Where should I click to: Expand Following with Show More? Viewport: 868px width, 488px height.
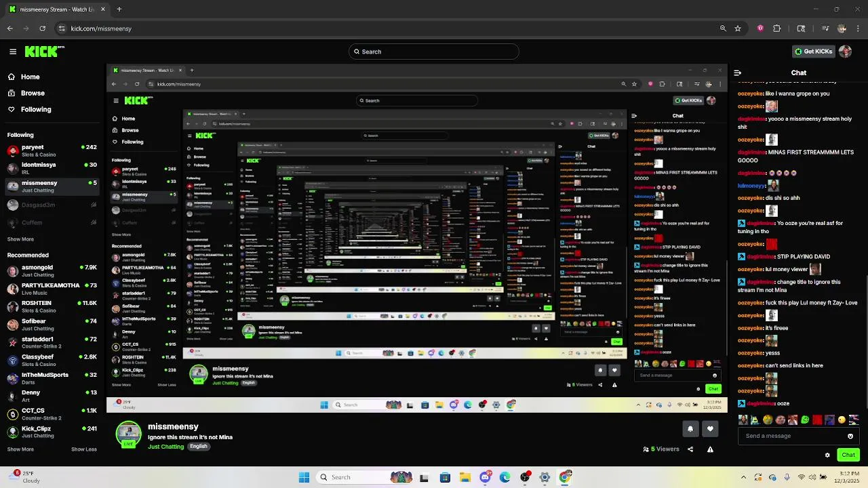(x=20, y=239)
